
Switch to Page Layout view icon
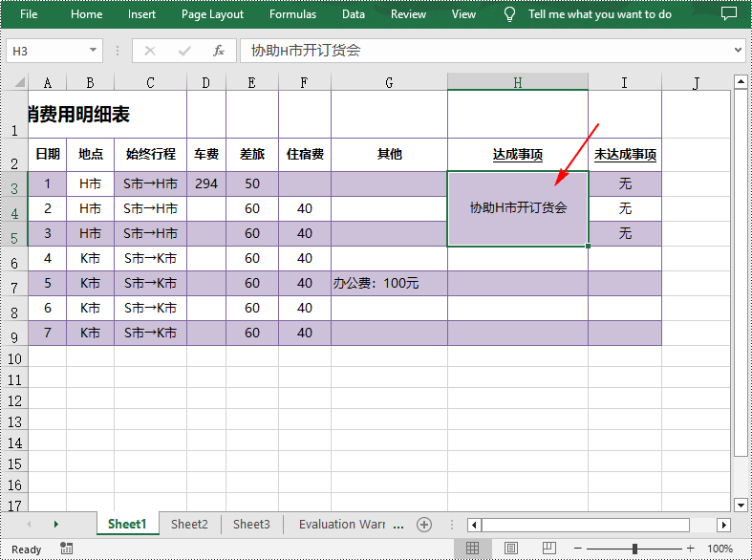point(511,549)
